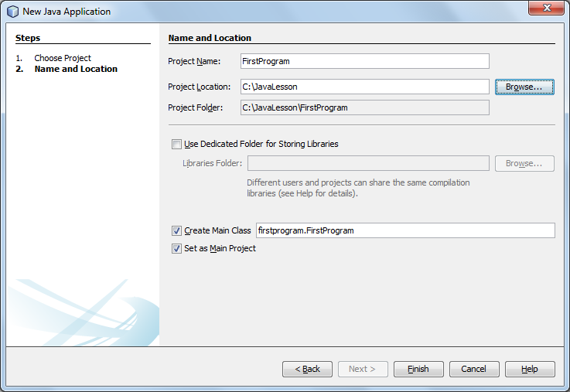The image size is (570, 392).
Task: Click Browse next to Project Location
Action: [524, 87]
